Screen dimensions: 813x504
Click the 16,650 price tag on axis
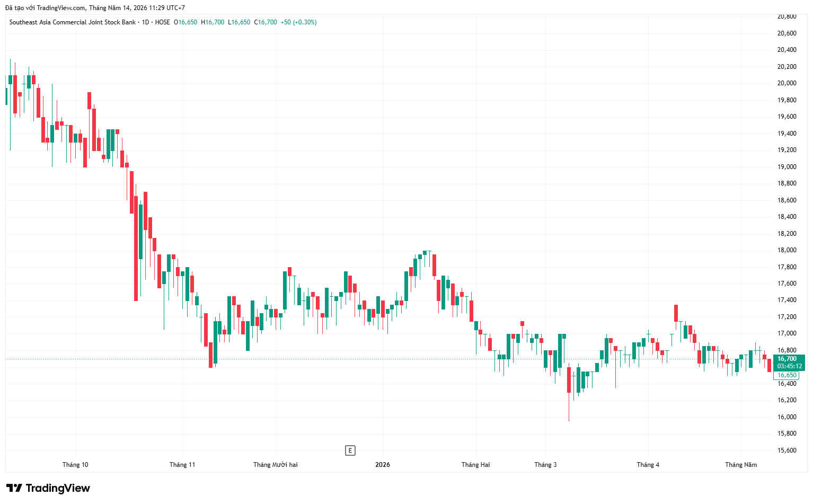[x=787, y=375]
